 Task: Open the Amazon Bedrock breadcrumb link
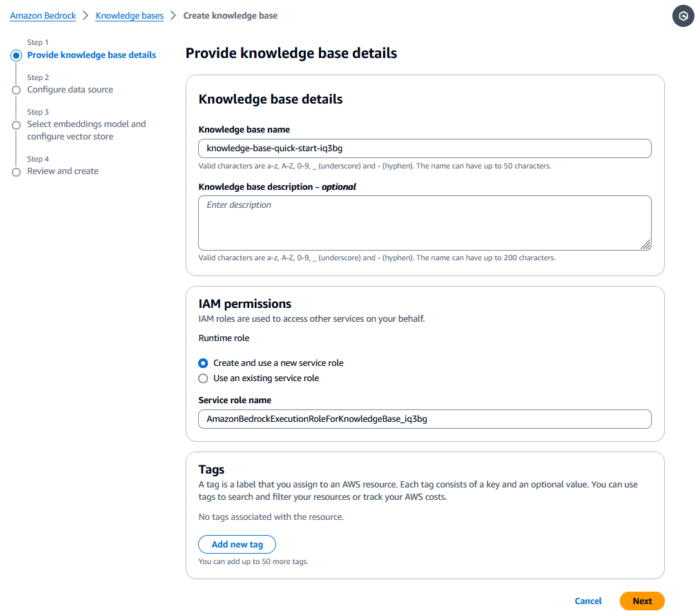43,16
